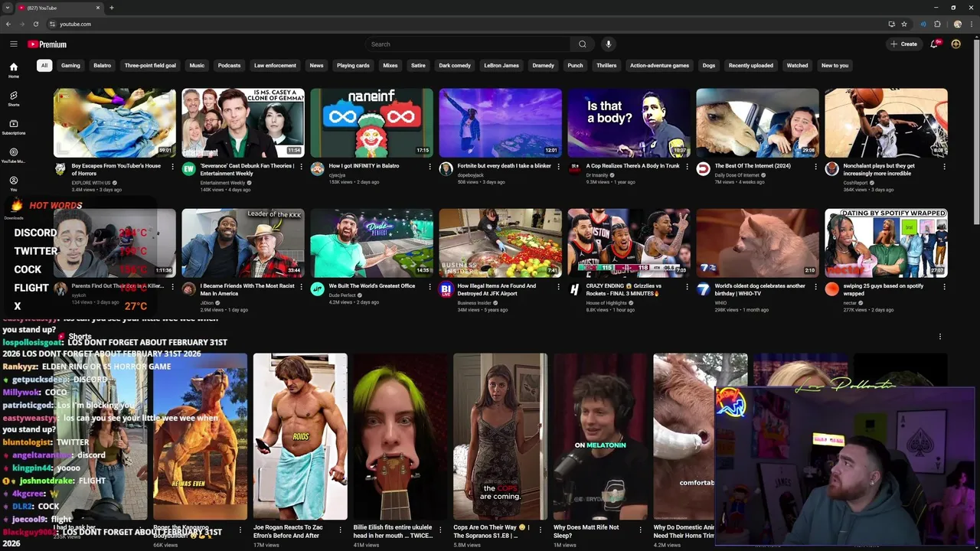Open browser extensions puzzle icon
Screen dimensions: 980x551
pos(937,24)
